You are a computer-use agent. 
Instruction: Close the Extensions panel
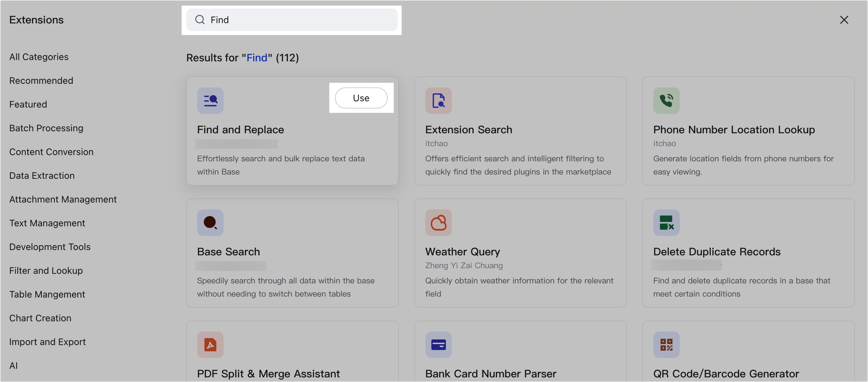844,20
